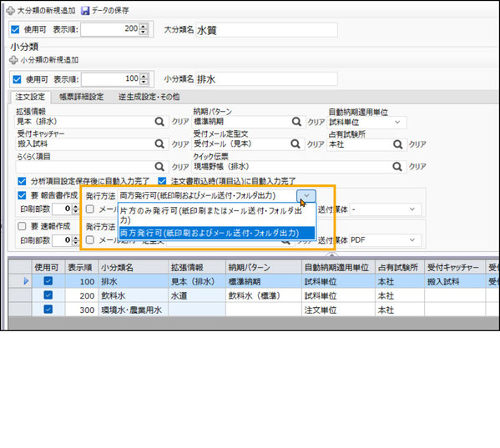This screenshot has width=500, height=448.
Task: Toggle 使用可 checkbox in 環境水・農業用水 row
Action: [48, 309]
